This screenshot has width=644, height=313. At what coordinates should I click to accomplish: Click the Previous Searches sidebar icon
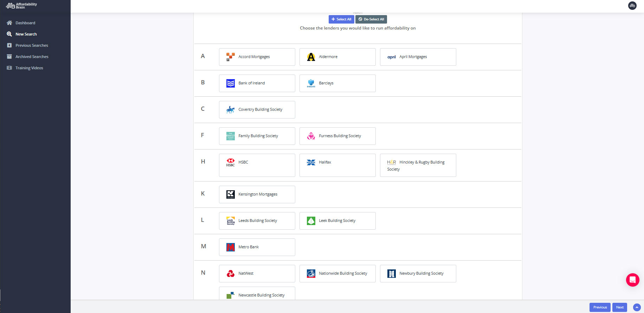[x=9, y=45]
